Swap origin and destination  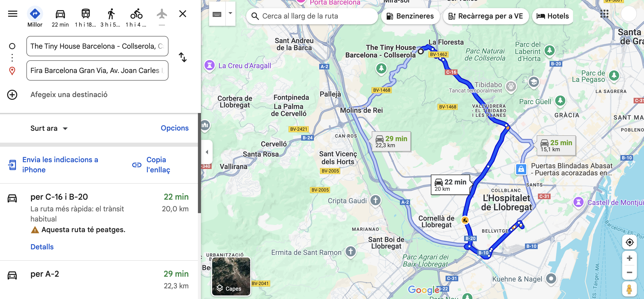(x=183, y=58)
